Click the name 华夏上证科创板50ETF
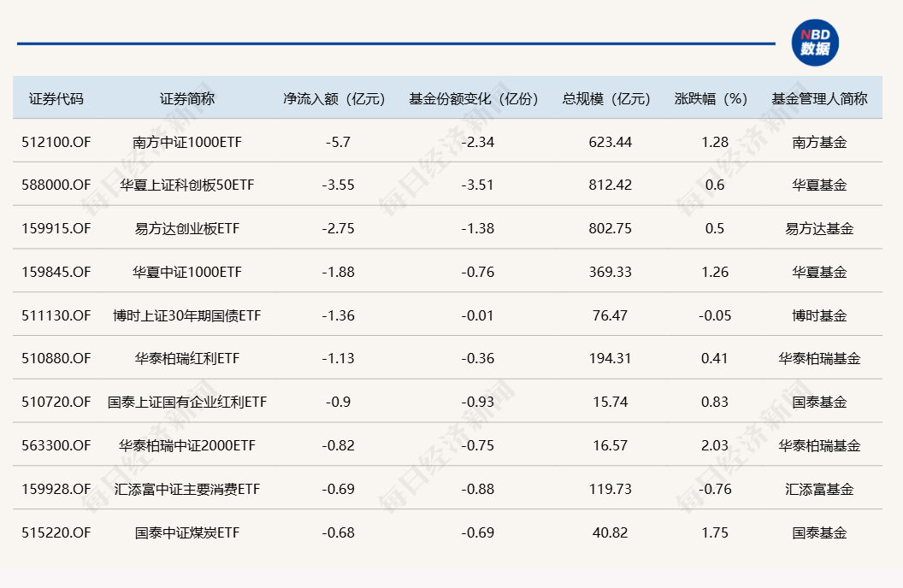 click(187, 185)
